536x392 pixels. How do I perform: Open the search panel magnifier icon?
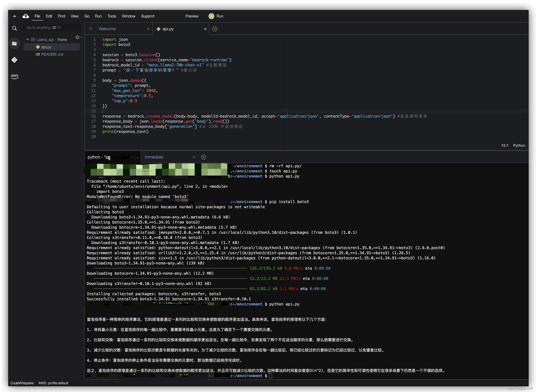15,28
